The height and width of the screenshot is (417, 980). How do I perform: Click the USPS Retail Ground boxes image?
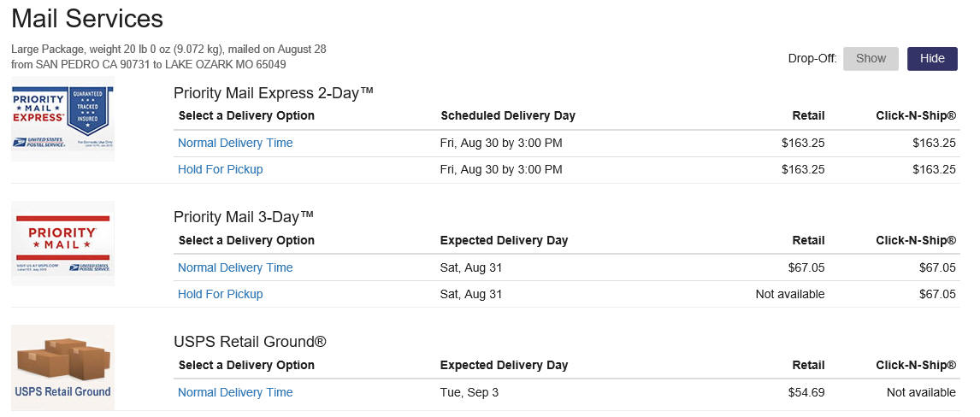[62, 367]
